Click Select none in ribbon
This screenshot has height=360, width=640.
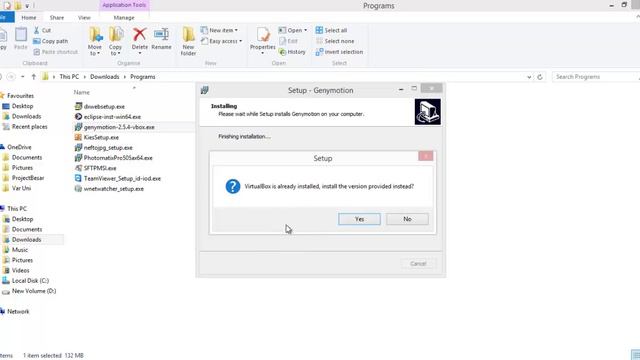click(x=335, y=41)
